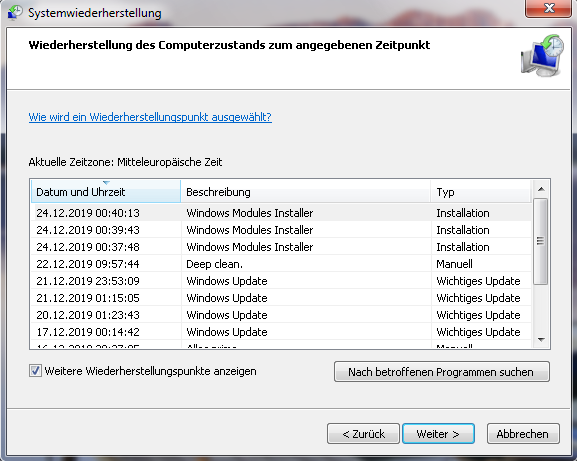This screenshot has width=577, height=461.
Task: Sort by Beschreibung column header
Action: 305,191
